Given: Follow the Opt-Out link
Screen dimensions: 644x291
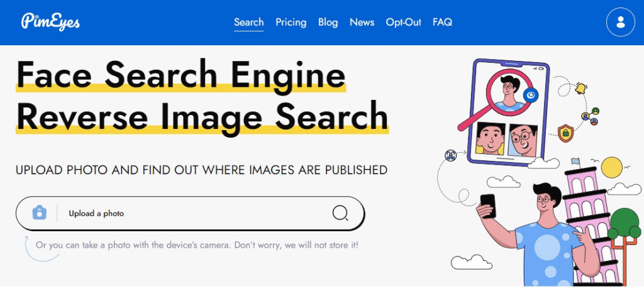Looking at the screenshot, I should [x=403, y=22].
